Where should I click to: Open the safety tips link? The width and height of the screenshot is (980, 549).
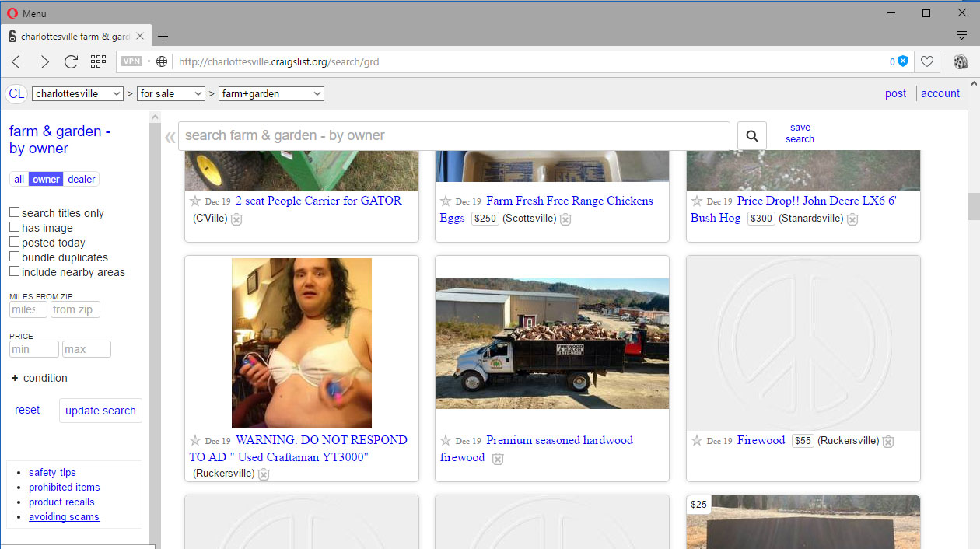click(x=52, y=472)
